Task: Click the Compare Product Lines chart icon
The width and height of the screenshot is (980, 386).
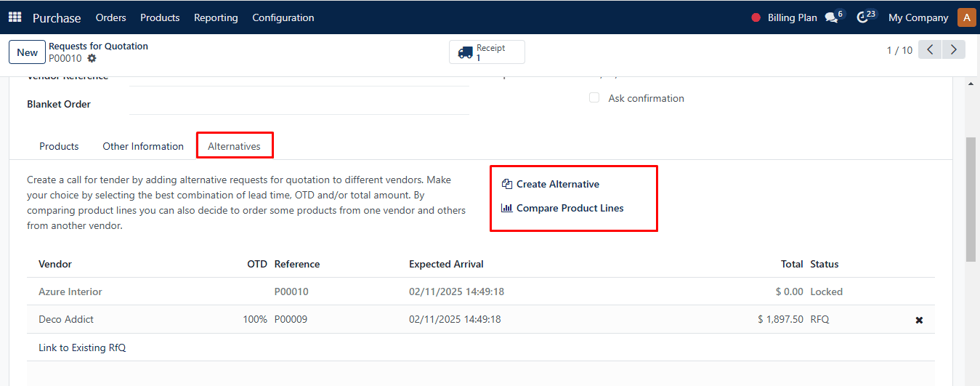Action: pos(507,208)
